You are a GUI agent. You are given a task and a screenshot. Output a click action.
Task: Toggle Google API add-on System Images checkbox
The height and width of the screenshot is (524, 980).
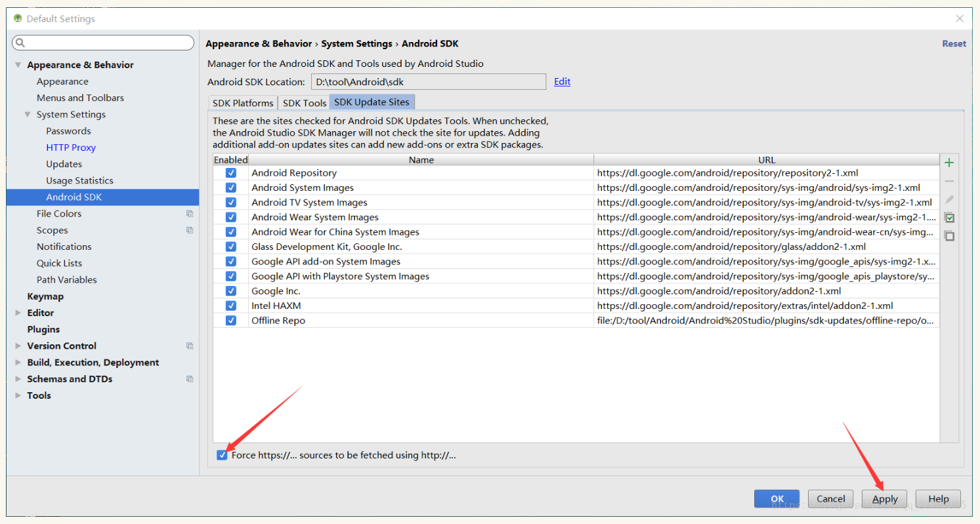click(x=231, y=262)
